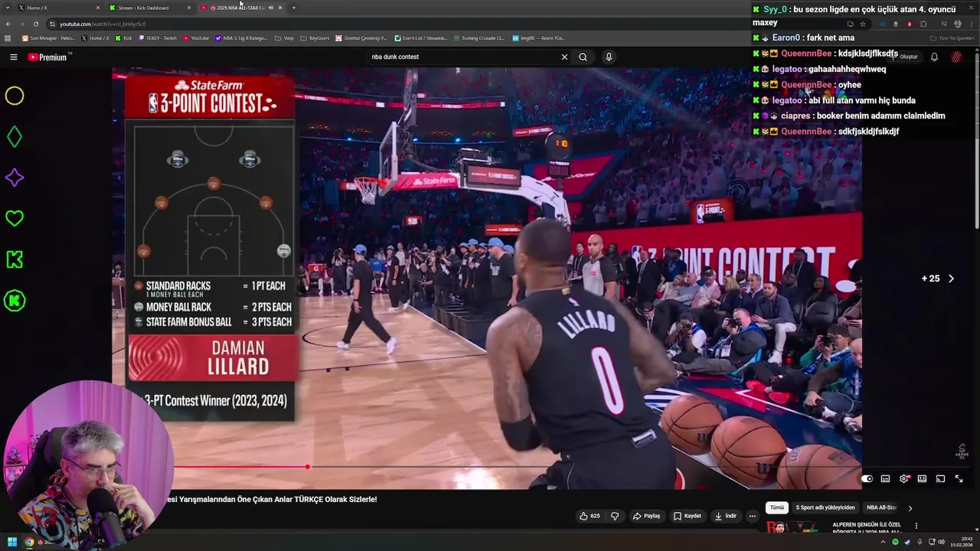Open the 'NBA 3. Lig B Katego...' bookmark
Screen dimensions: 980x551
241,37
